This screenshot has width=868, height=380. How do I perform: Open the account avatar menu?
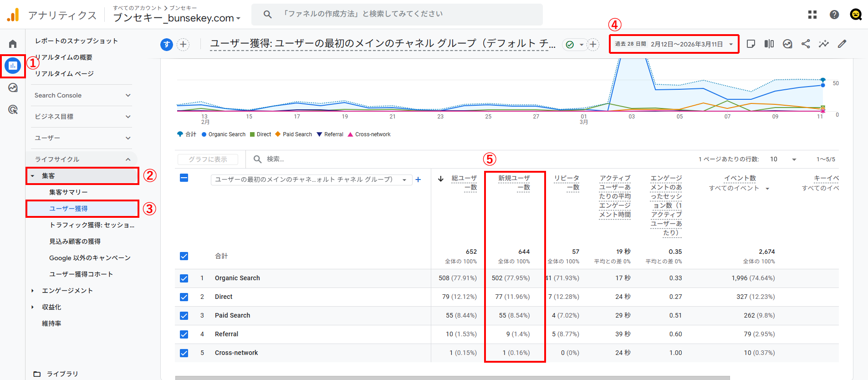tap(856, 15)
